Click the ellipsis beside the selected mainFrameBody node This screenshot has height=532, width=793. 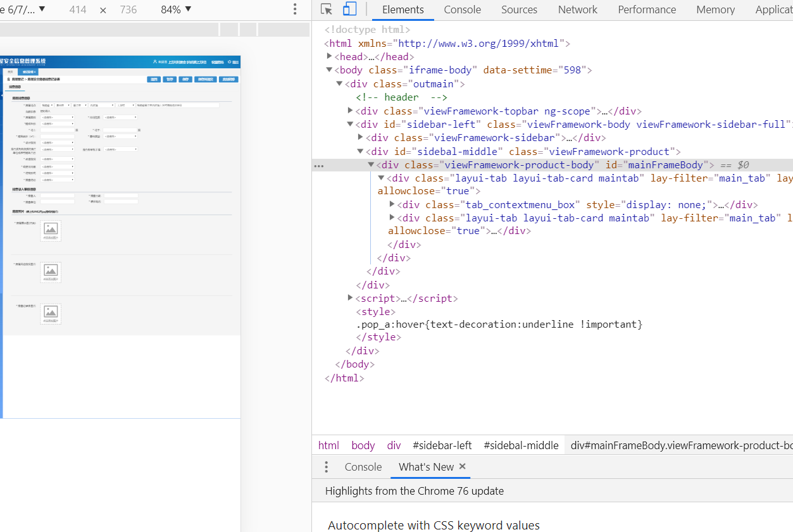click(319, 166)
